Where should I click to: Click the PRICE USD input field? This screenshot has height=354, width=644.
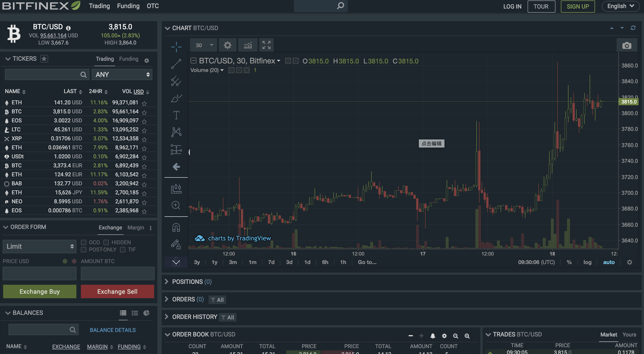(39, 273)
